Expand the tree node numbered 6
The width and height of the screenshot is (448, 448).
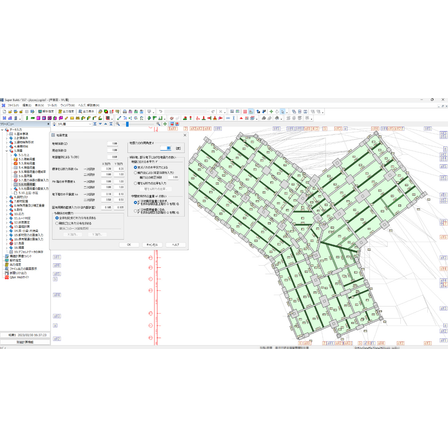[x=6, y=197]
